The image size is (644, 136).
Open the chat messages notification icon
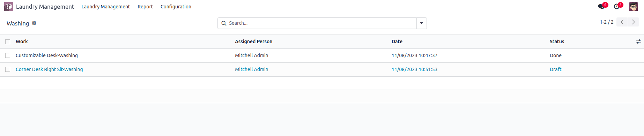pyautogui.click(x=601, y=7)
